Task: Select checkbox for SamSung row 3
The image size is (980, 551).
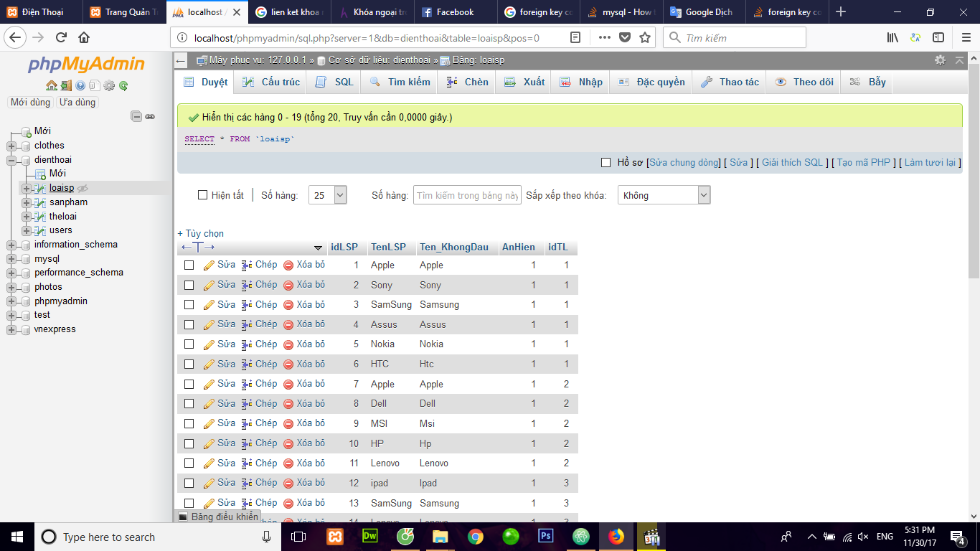Action: [x=189, y=304]
